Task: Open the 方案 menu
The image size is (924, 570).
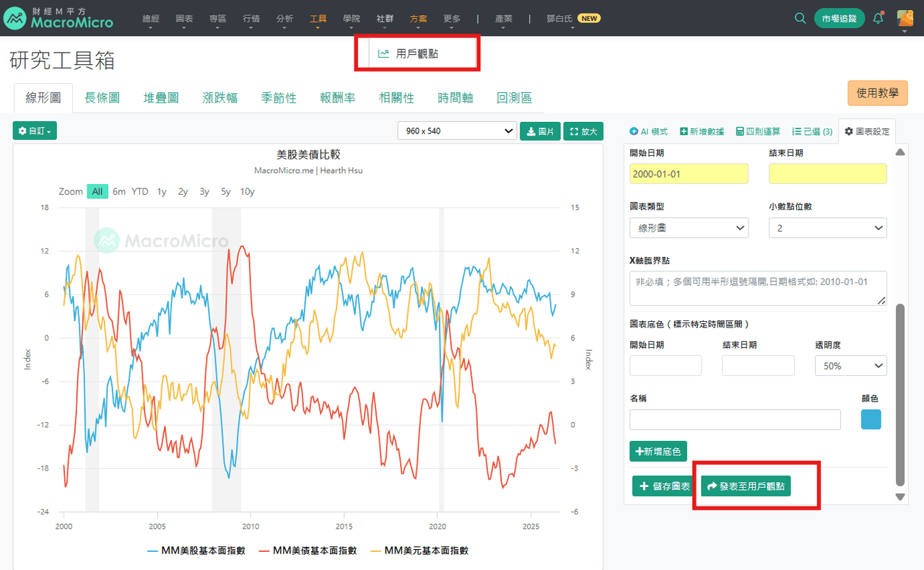Action: click(418, 19)
